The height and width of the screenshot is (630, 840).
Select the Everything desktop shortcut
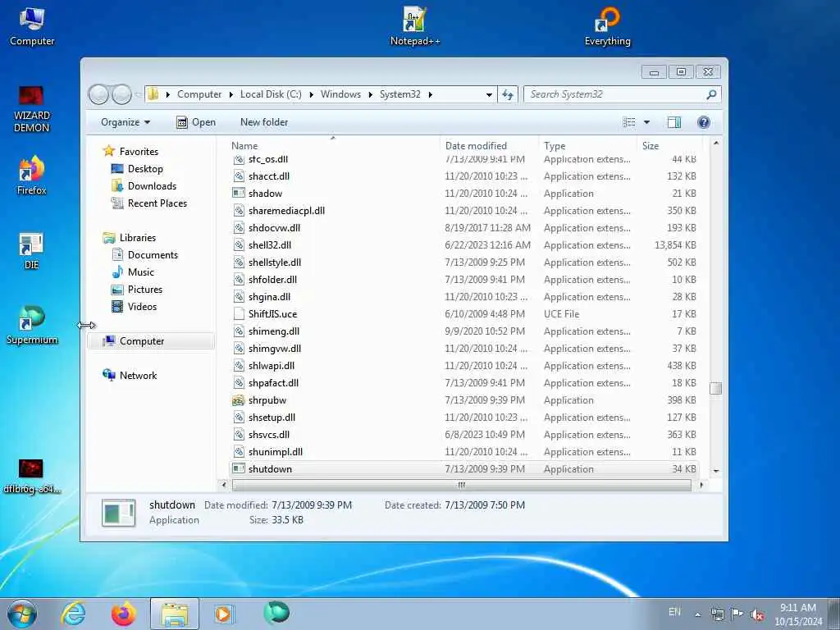tap(608, 26)
